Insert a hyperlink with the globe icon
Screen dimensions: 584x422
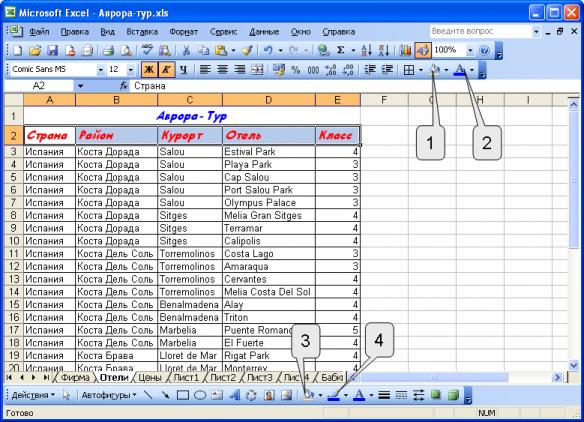point(323,50)
